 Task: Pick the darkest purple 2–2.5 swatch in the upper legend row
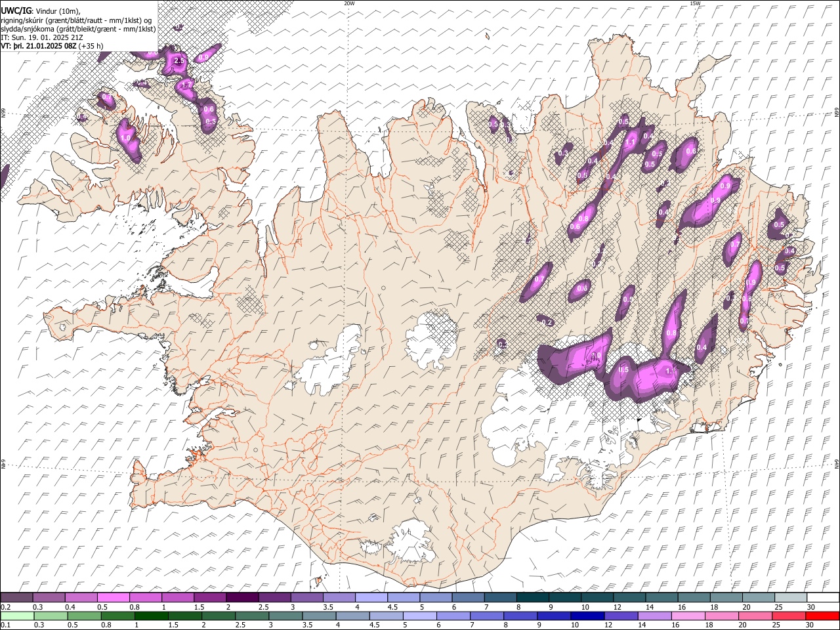click(242, 597)
